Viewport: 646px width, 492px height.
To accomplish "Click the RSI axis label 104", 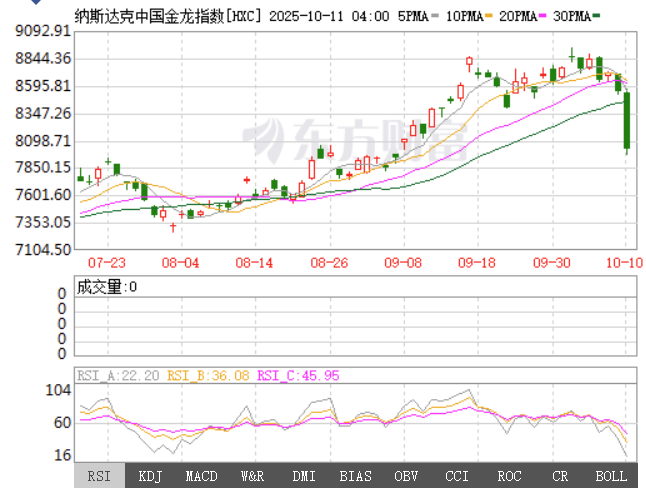I will pos(58,390).
